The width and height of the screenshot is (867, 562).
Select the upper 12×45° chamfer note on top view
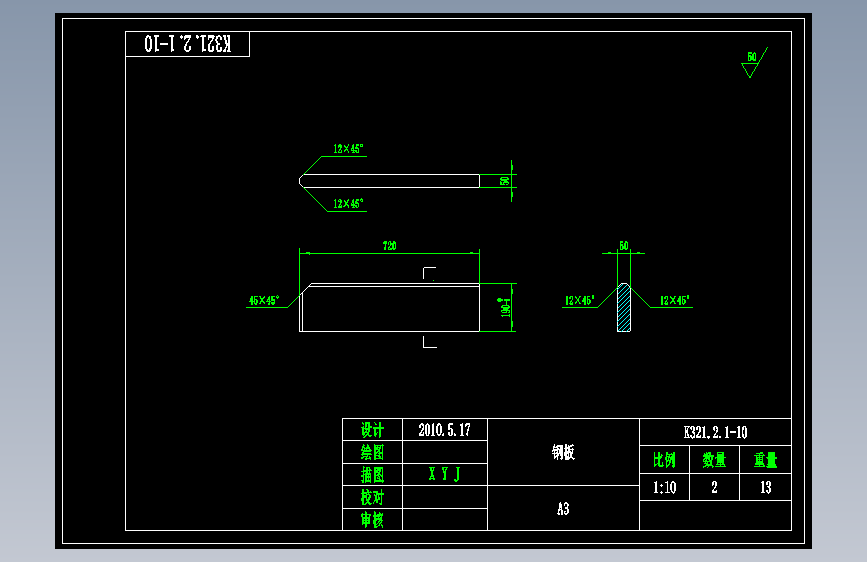coord(348,149)
